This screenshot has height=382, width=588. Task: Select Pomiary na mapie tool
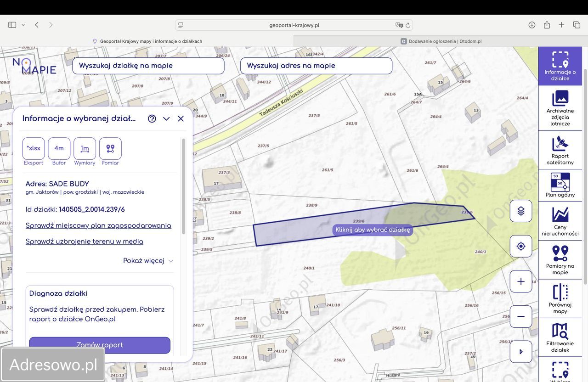click(x=560, y=260)
